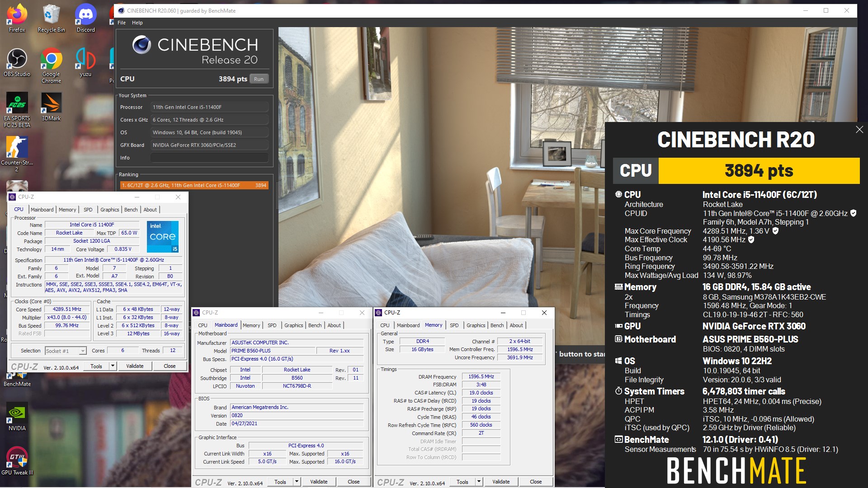Open the Recycle Bin desktop icon
This screenshot has height=488, width=868.
[x=51, y=18]
